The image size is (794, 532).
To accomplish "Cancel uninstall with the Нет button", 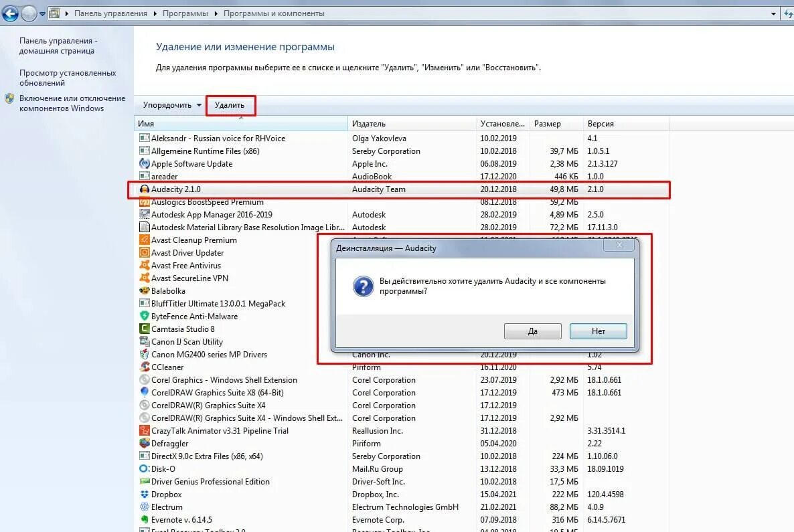I will [x=598, y=331].
